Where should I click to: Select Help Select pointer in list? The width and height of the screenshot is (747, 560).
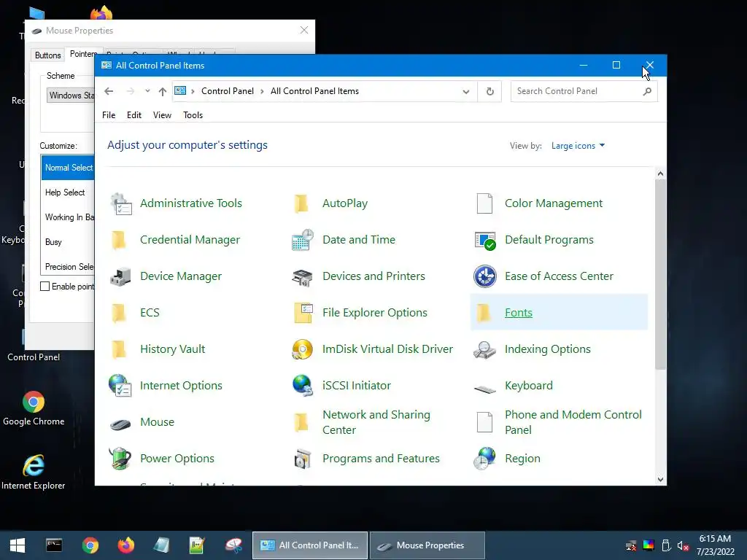tap(68, 192)
